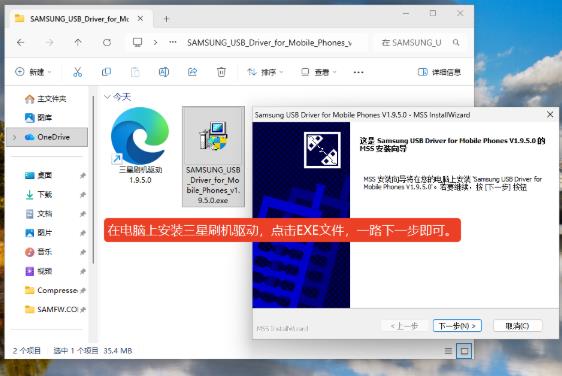Viewport: 562px width, 376px height.
Task: Open the 查看 (View) dropdown
Action: pos(319,72)
